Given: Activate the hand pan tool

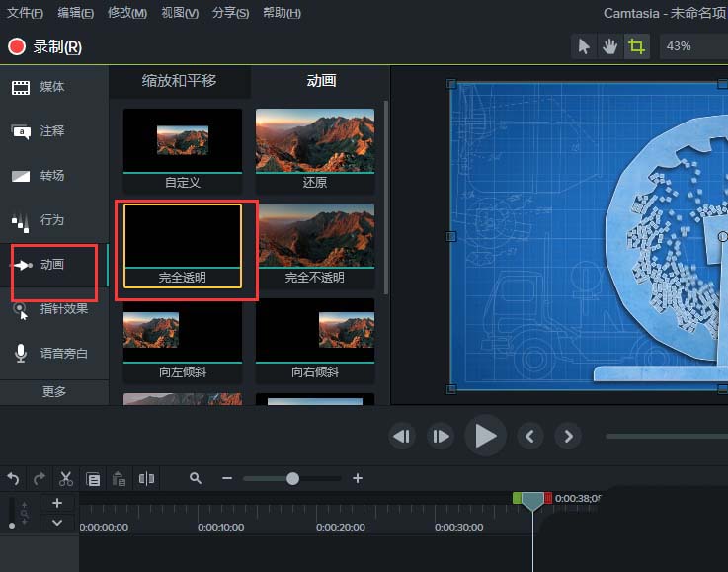Looking at the screenshot, I should pyautogui.click(x=610, y=46).
